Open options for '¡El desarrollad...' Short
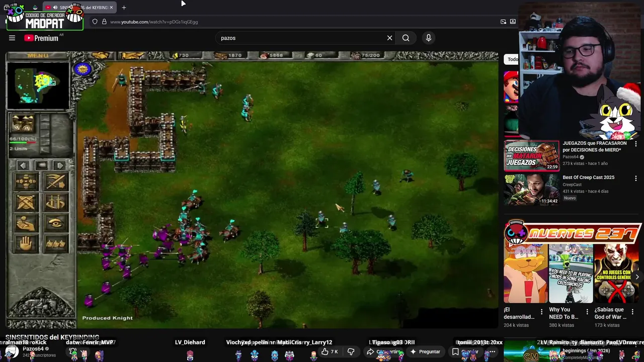Image resolution: width=644 pixels, height=362 pixels. pyautogui.click(x=542, y=312)
